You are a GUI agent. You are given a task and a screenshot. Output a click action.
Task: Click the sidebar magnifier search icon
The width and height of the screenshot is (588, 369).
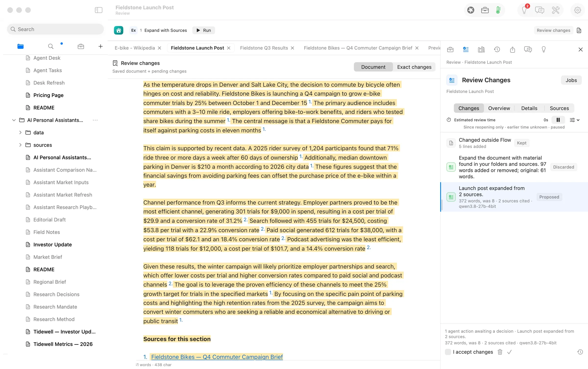click(51, 46)
